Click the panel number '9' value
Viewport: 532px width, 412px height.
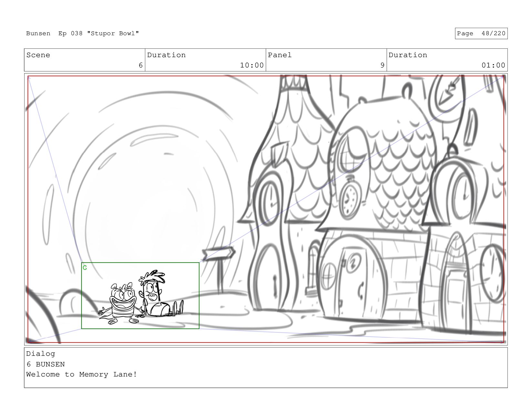click(382, 65)
